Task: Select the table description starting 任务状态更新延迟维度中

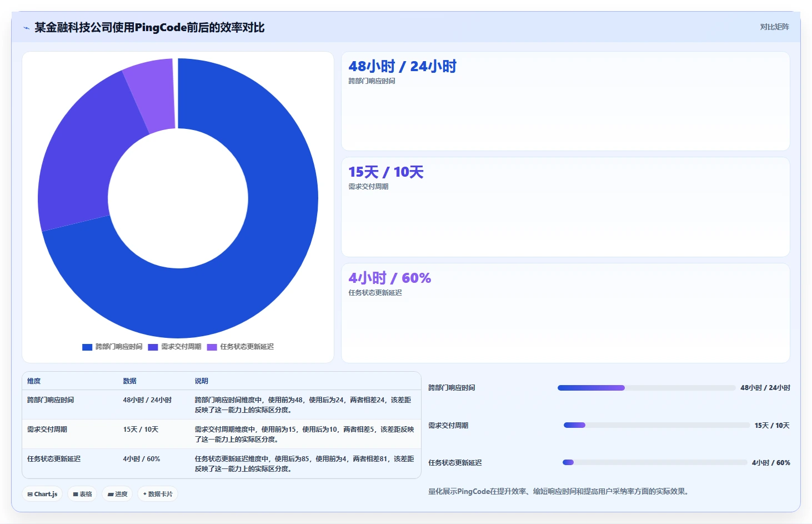Action: pyautogui.click(x=304, y=464)
